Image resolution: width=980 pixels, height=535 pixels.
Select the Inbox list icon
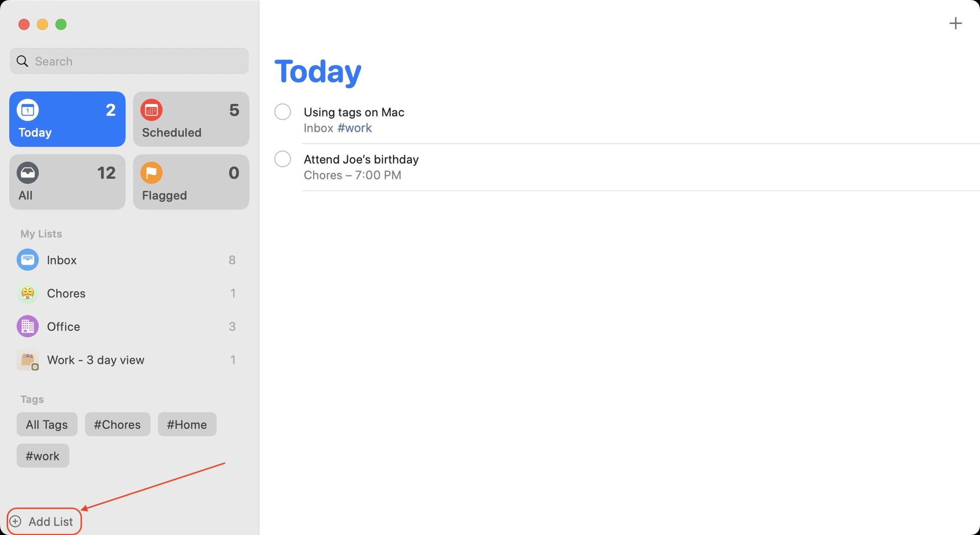[x=27, y=259]
